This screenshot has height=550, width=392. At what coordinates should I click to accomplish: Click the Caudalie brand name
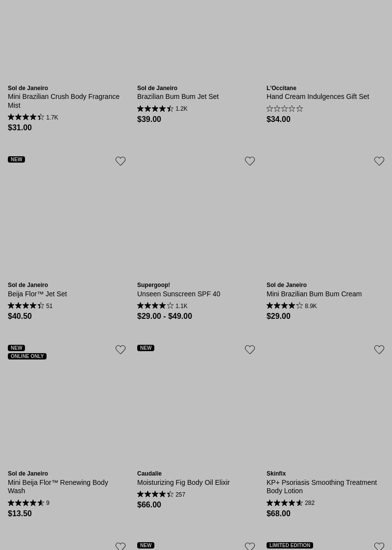tap(149, 474)
